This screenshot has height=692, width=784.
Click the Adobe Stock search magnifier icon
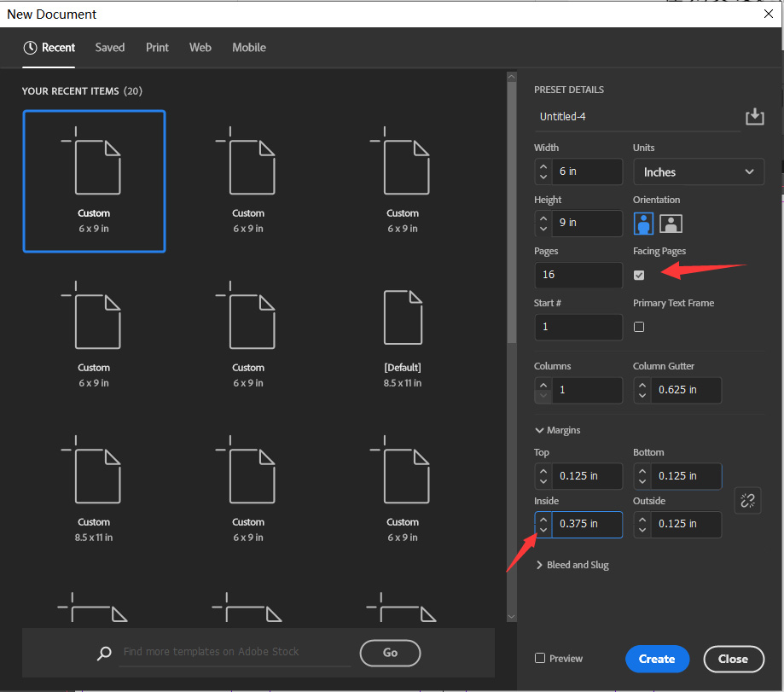(104, 653)
